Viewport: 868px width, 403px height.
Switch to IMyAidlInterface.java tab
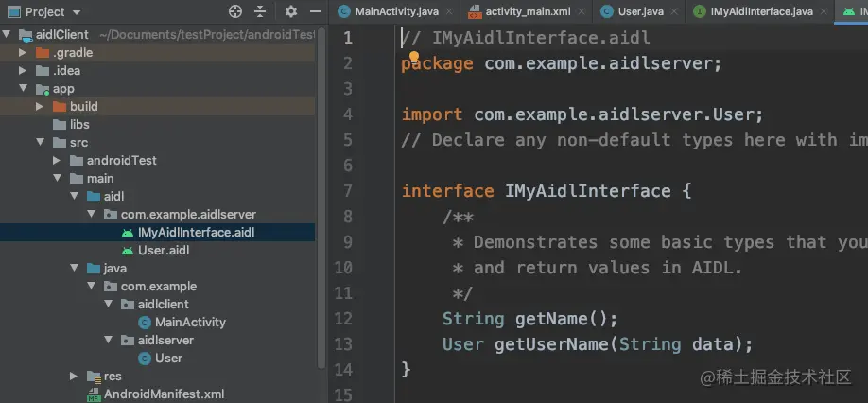pyautogui.click(x=762, y=11)
